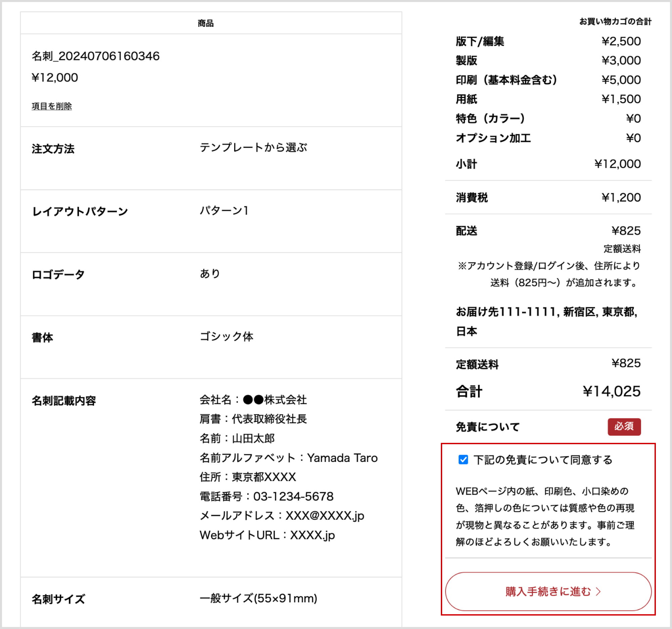
Task: Click the 免責について heading
Action: click(x=488, y=427)
